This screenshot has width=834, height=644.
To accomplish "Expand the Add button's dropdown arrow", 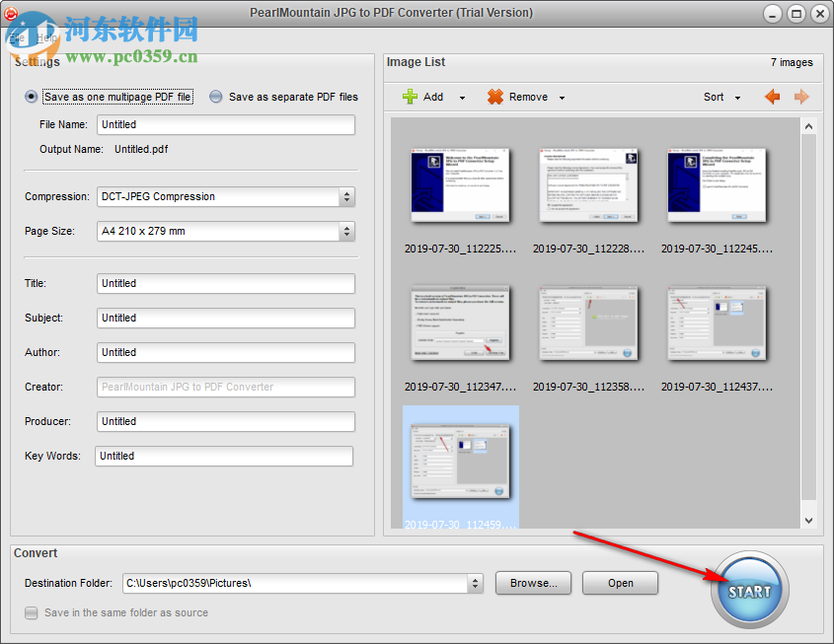I will pos(460,97).
